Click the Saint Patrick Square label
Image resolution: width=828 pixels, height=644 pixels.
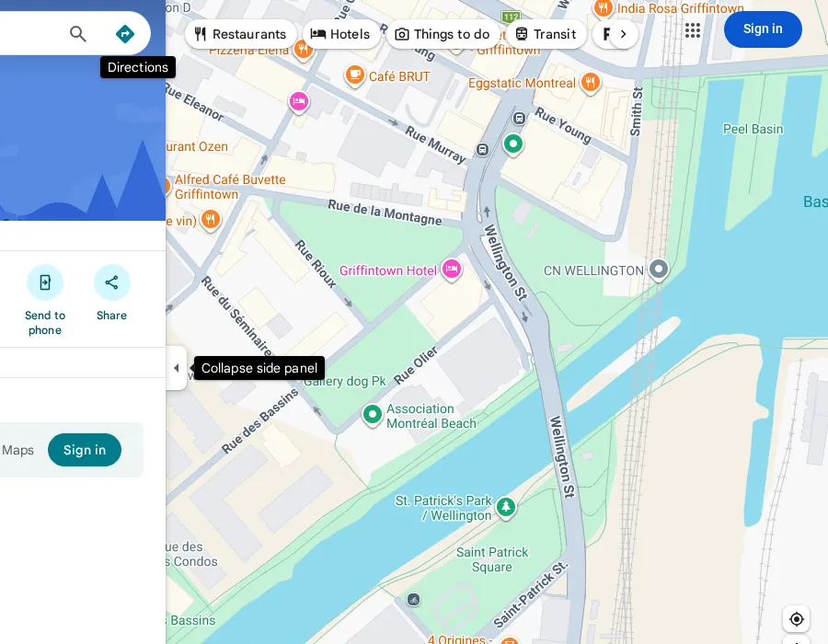[492, 559]
